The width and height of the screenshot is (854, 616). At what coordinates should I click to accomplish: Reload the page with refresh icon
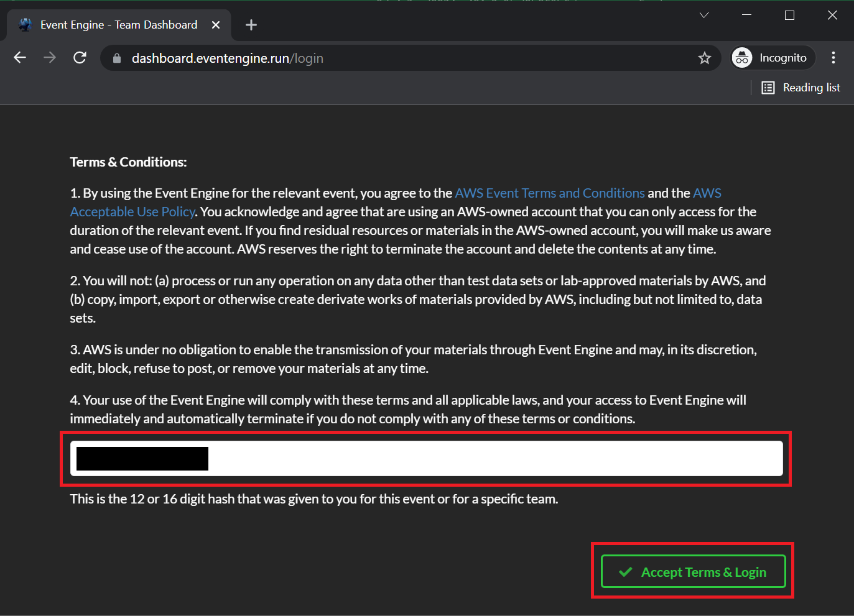tap(80, 58)
